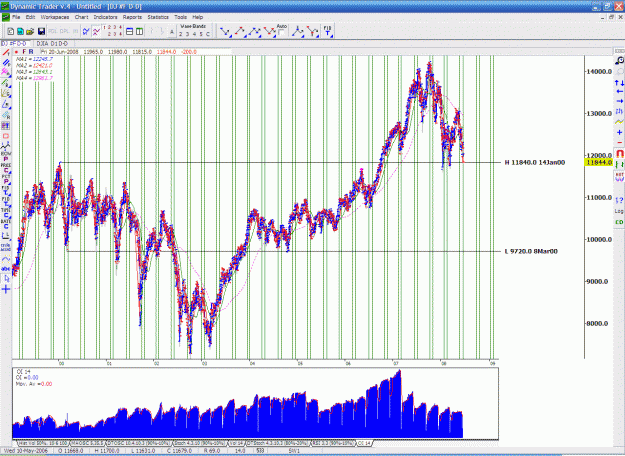Click the blue right arrow scroll icon
The width and height of the screenshot is (625, 456).
(619, 101)
